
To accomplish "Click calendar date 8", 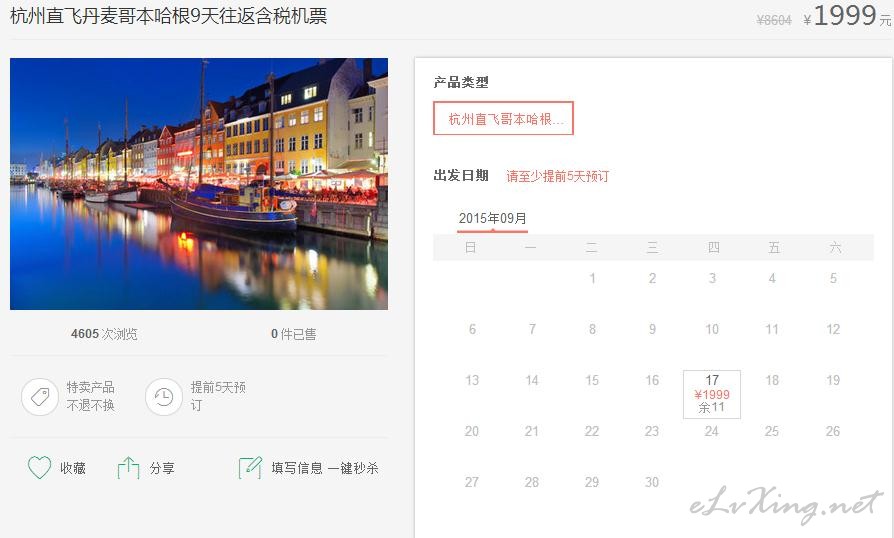I will pos(592,329).
